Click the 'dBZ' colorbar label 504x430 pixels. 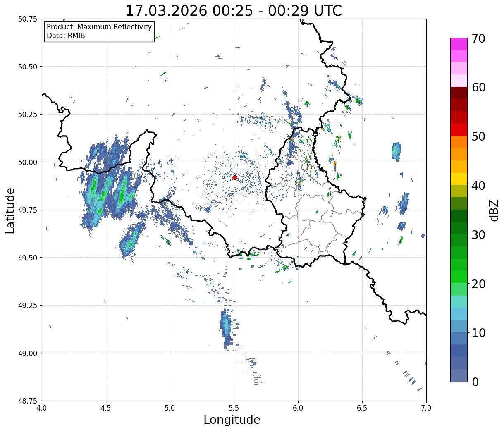494,210
